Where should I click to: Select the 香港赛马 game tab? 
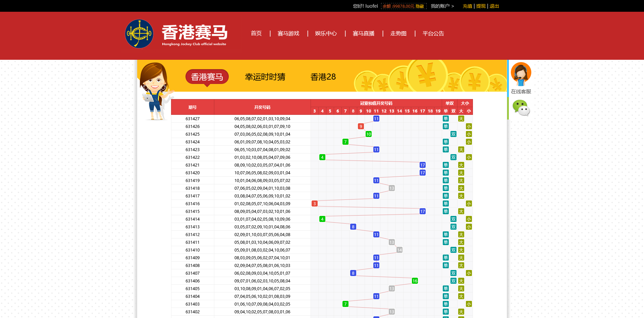[x=207, y=77]
